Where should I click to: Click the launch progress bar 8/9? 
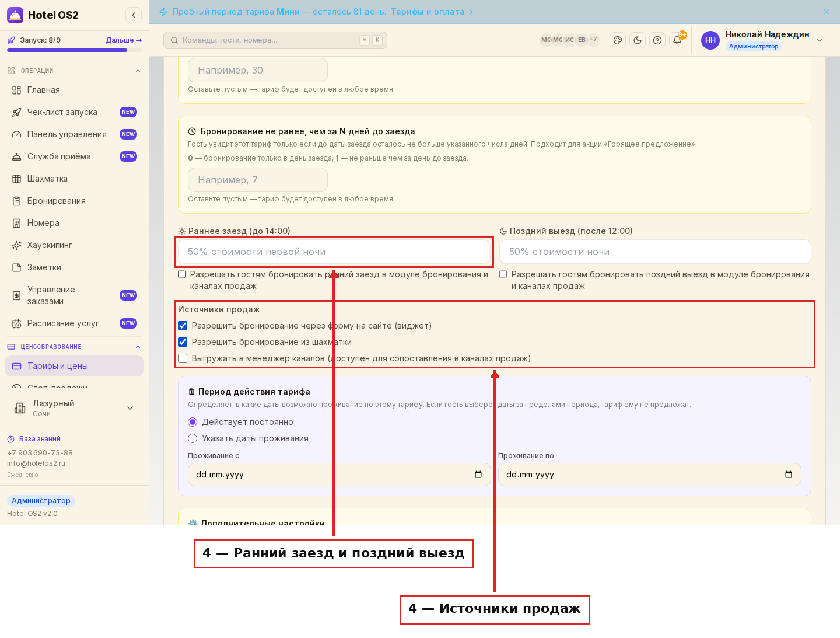coord(74,50)
